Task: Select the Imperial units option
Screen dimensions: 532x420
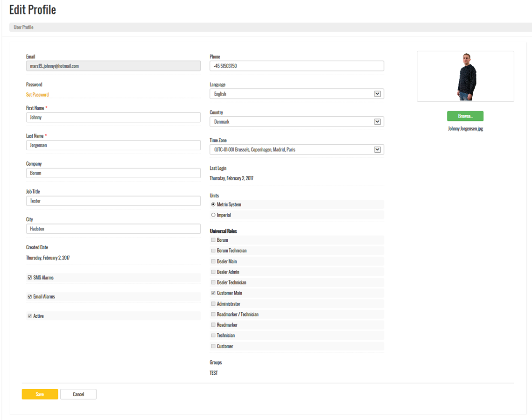Action: coord(213,215)
